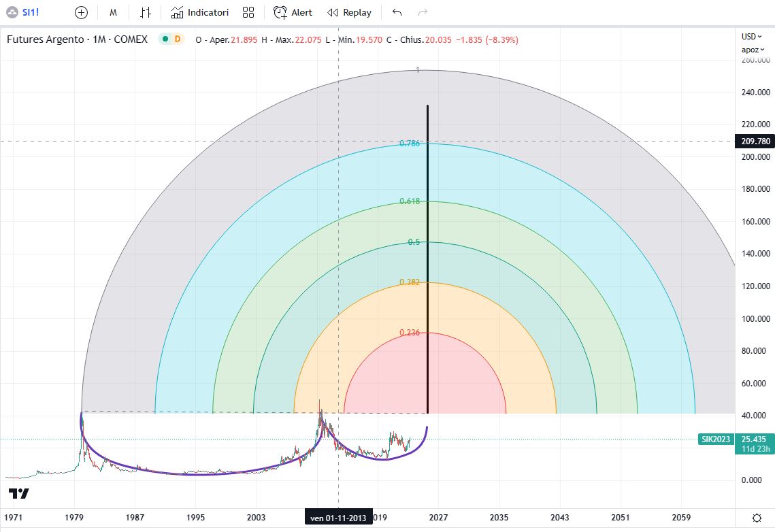Click the ven 01-11-2013 date label
Screen dimensions: 775x532
tap(338, 518)
